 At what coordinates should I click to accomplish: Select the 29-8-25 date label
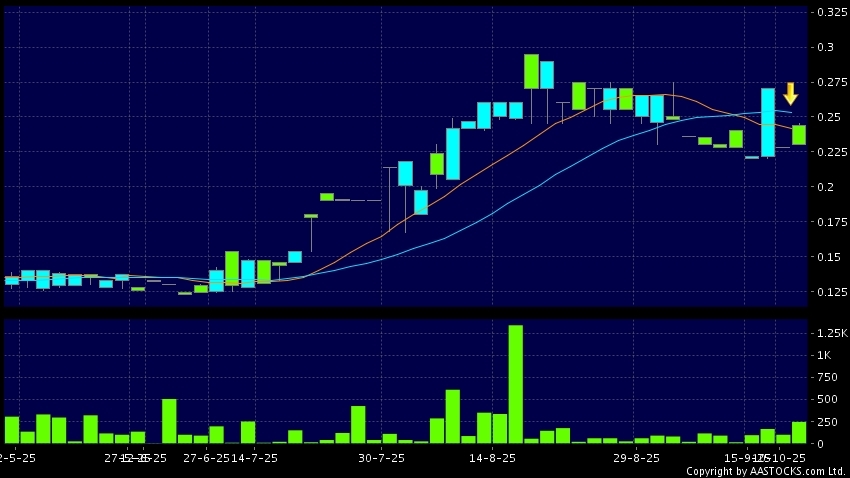tap(635, 457)
